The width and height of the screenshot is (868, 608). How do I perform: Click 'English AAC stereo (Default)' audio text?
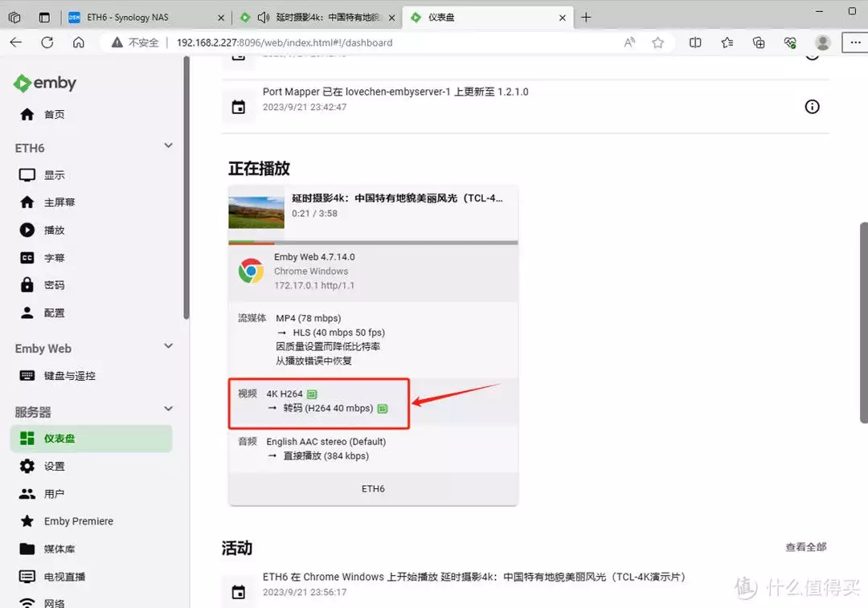(326, 442)
